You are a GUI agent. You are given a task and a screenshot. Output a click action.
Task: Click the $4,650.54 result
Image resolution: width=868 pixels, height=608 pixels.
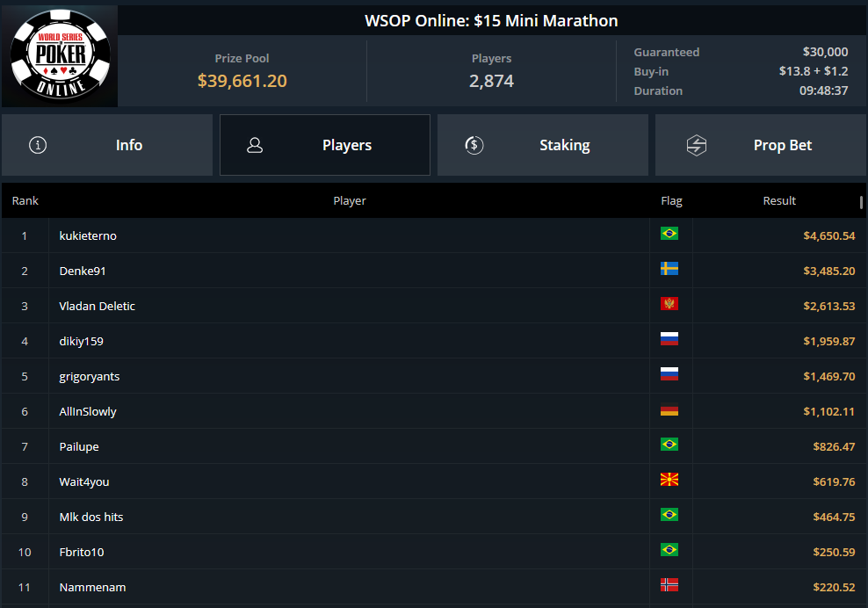828,235
